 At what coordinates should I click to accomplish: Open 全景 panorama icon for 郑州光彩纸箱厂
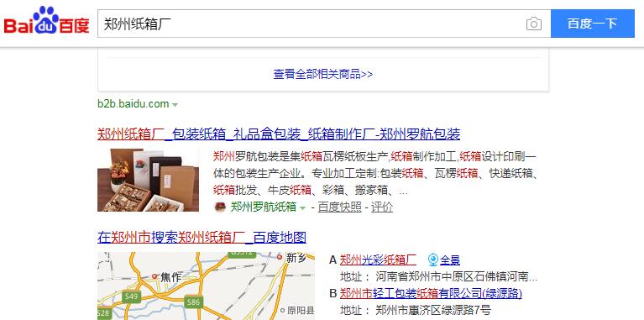tap(433, 260)
